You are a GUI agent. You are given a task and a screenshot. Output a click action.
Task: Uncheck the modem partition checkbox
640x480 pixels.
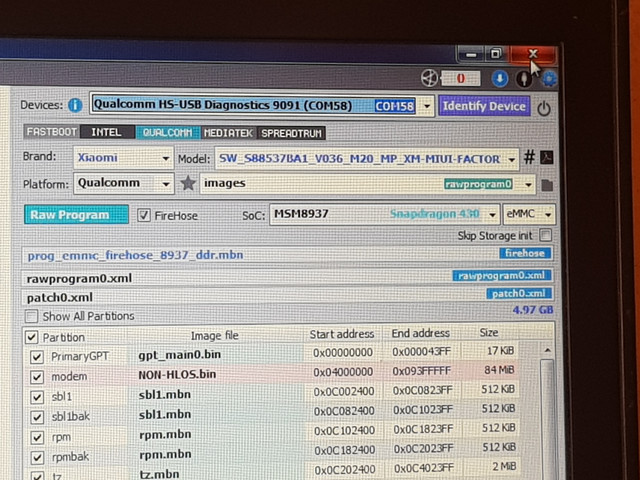pos(37,376)
